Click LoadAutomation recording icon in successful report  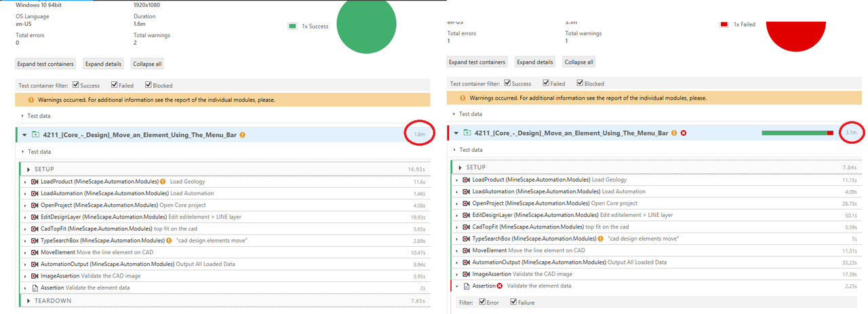point(35,193)
